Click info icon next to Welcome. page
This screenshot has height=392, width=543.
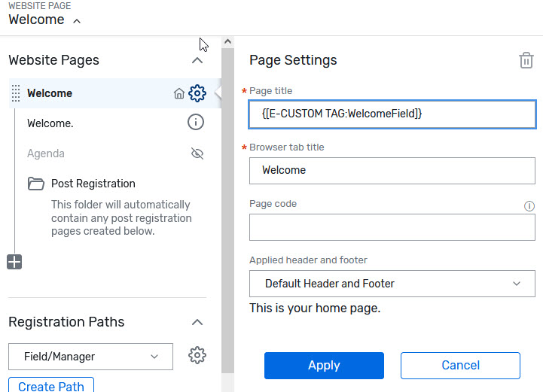coord(196,122)
